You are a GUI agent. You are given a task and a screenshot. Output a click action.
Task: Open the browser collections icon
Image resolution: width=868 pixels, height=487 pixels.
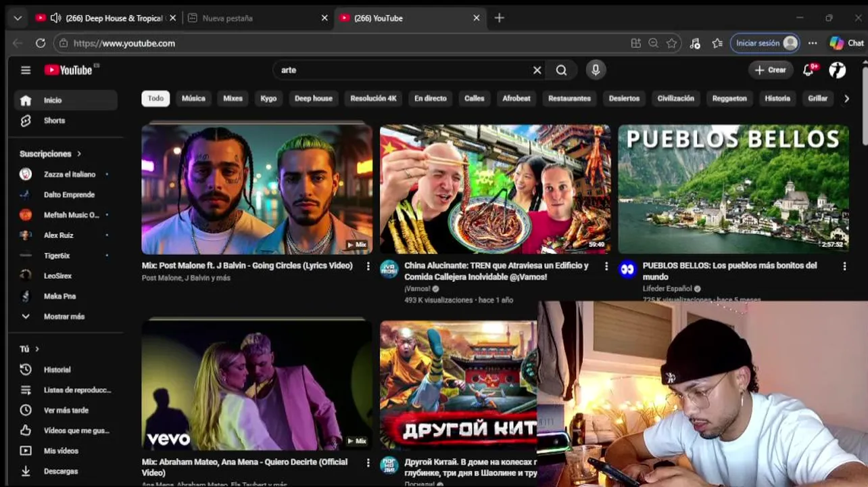717,43
